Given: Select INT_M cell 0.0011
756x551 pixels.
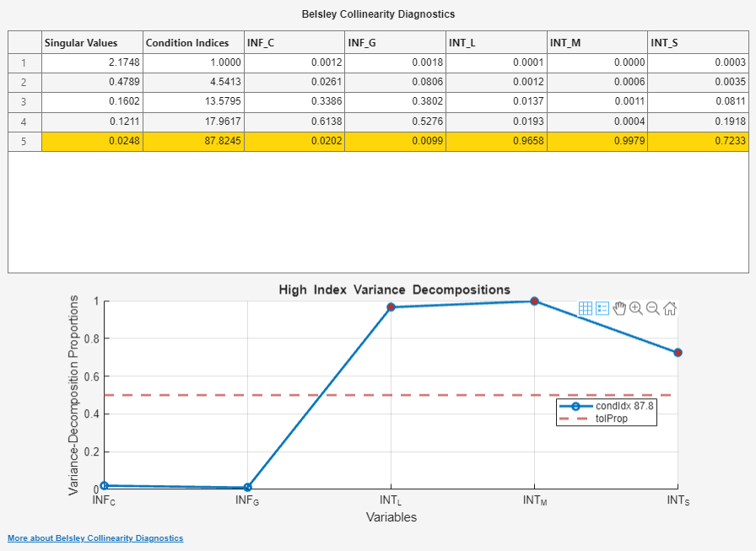Looking at the screenshot, I should 597,102.
